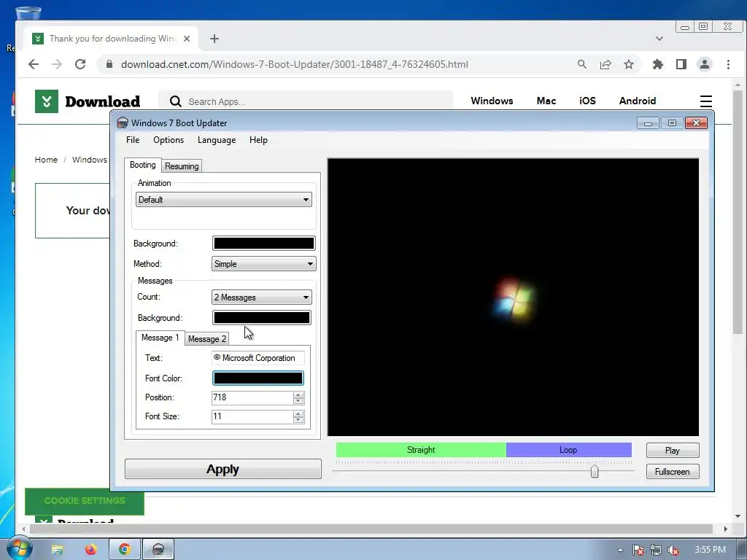747x560 pixels.
Task: Click the zoom magnifier icon in address bar
Action: [x=581, y=64]
